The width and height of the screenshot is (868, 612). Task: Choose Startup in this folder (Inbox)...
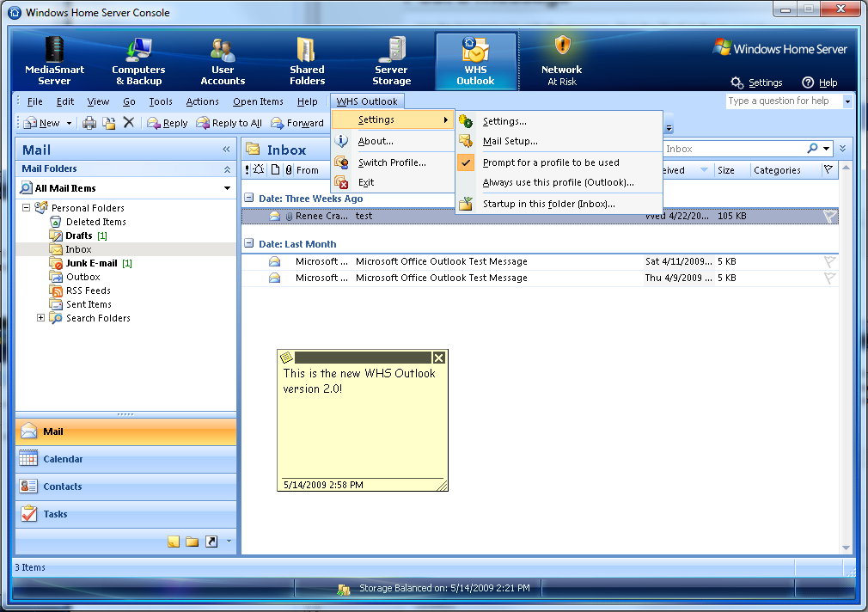(x=559, y=204)
